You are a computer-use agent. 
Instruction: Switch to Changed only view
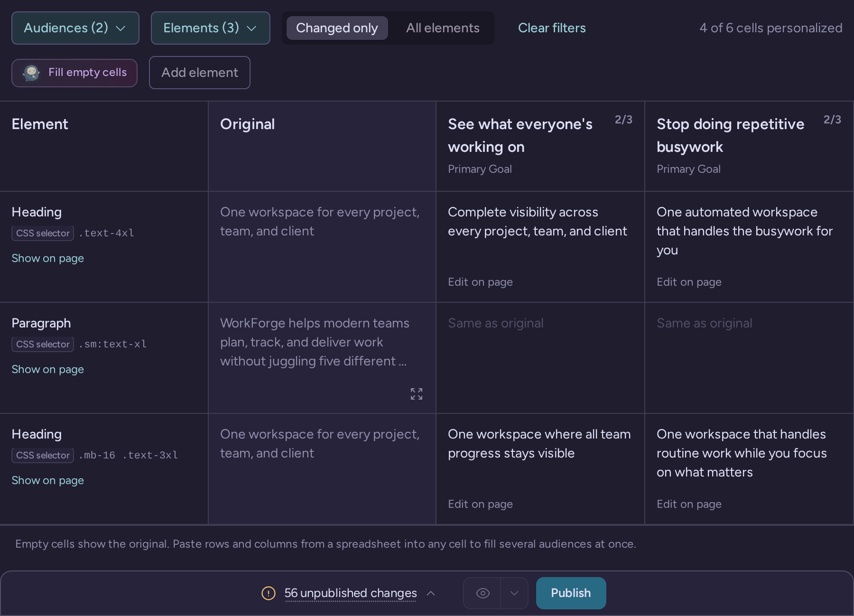(337, 28)
